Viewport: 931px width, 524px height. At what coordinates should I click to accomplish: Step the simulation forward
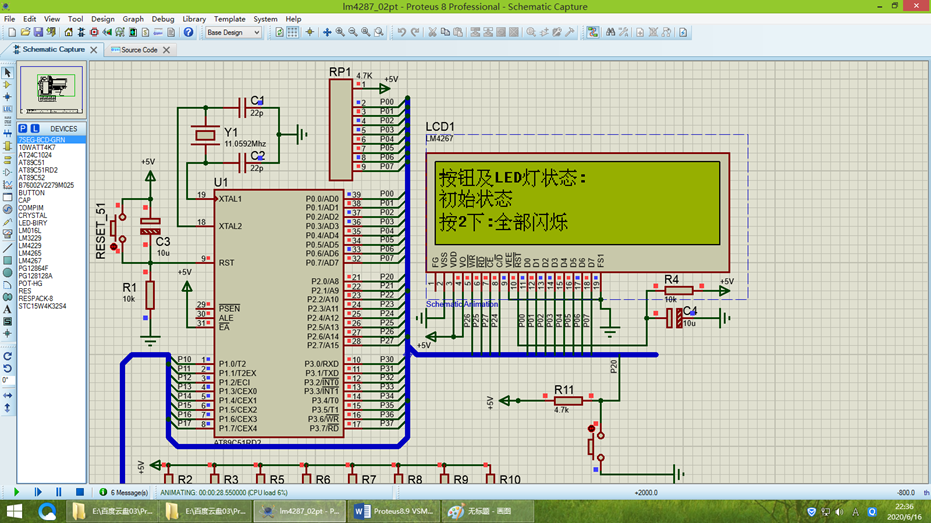click(38, 492)
